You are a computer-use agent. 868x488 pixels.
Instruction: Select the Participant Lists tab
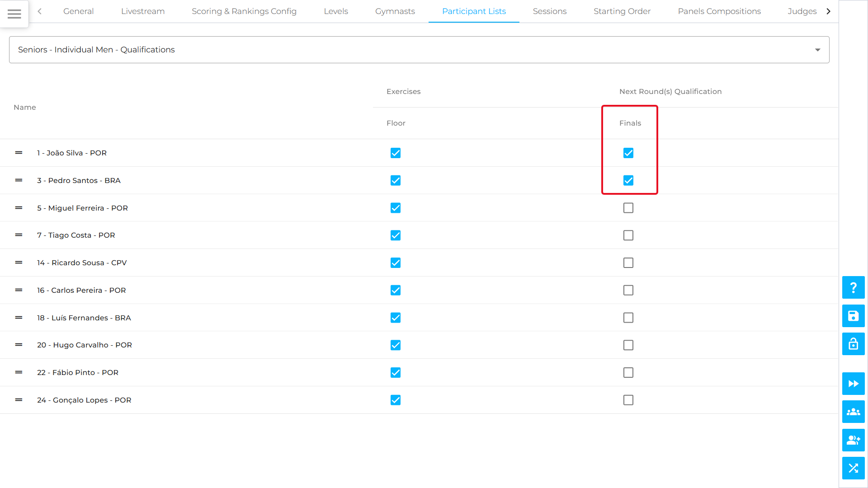[x=474, y=11]
